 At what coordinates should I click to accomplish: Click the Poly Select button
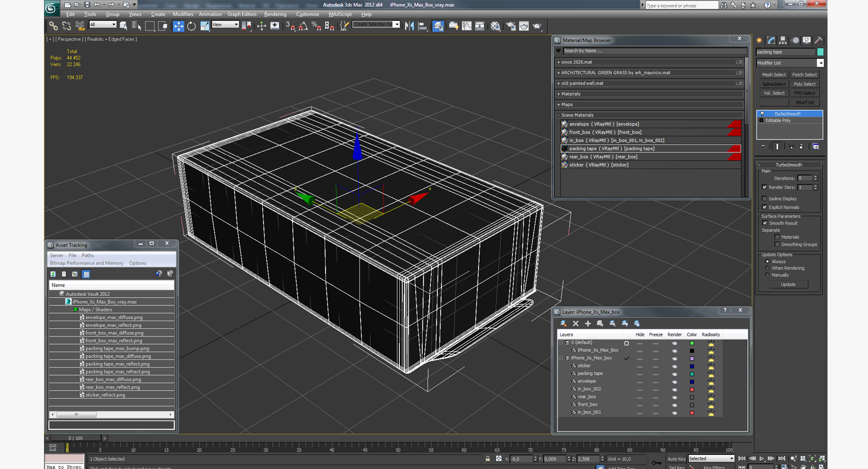[805, 84]
